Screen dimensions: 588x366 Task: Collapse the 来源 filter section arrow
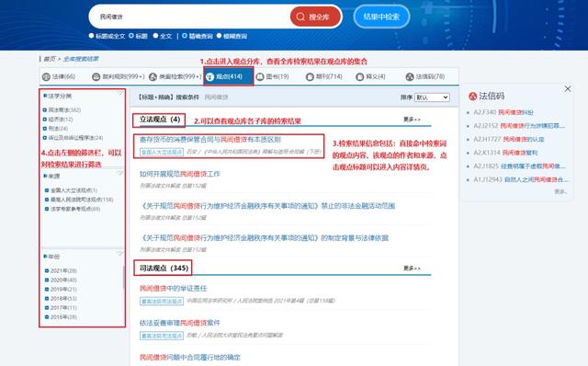click(x=120, y=173)
